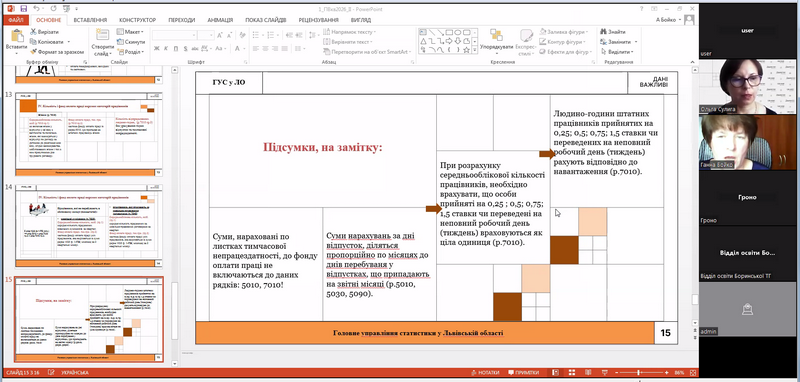The image size is (800, 382).
Task: Open the Макет layout dropdown
Action: (x=131, y=32)
